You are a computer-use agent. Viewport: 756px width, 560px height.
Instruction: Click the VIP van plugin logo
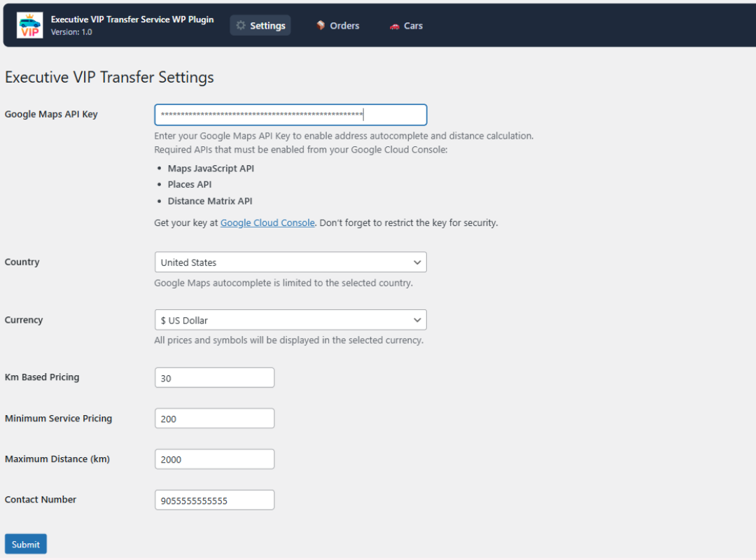(29, 25)
